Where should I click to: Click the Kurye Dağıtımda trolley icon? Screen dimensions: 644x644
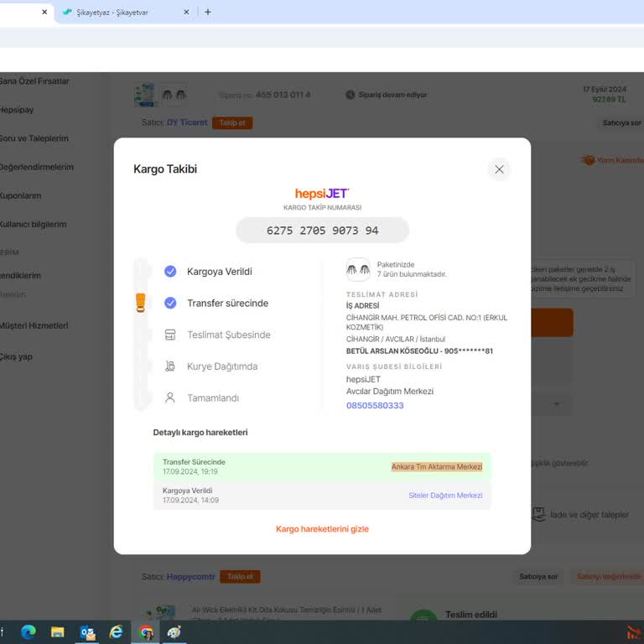tap(170, 366)
